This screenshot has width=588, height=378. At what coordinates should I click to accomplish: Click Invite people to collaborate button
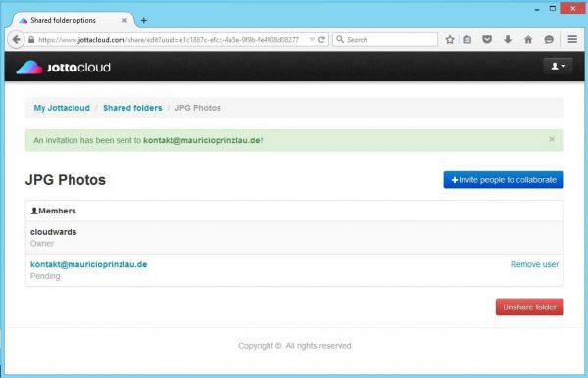point(504,180)
